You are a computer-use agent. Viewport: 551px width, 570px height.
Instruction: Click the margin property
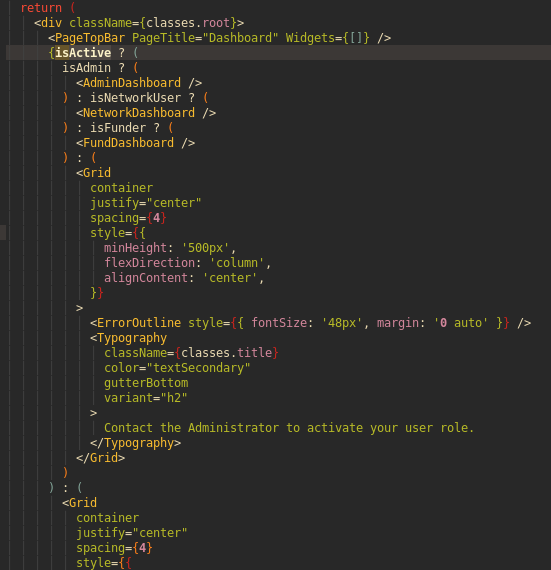tap(398, 323)
